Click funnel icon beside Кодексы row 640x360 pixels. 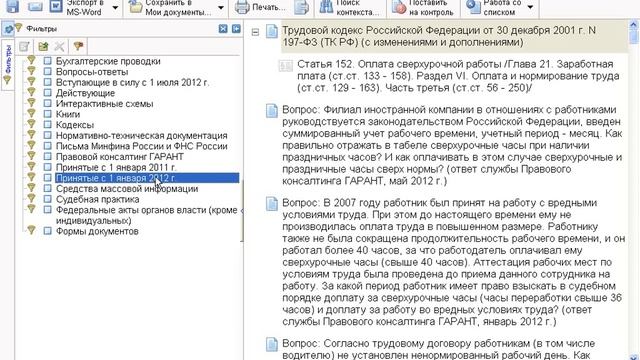(31, 124)
